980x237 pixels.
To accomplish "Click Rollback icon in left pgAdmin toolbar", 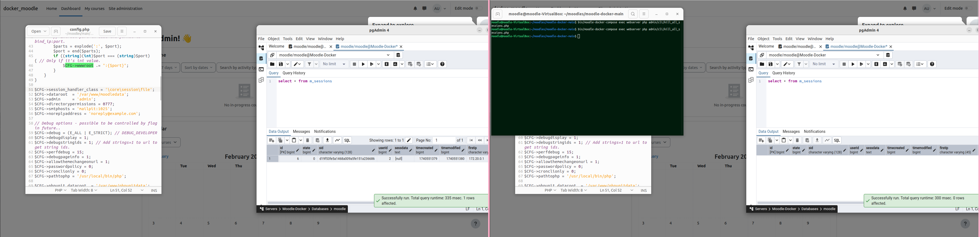I will [x=419, y=64].
